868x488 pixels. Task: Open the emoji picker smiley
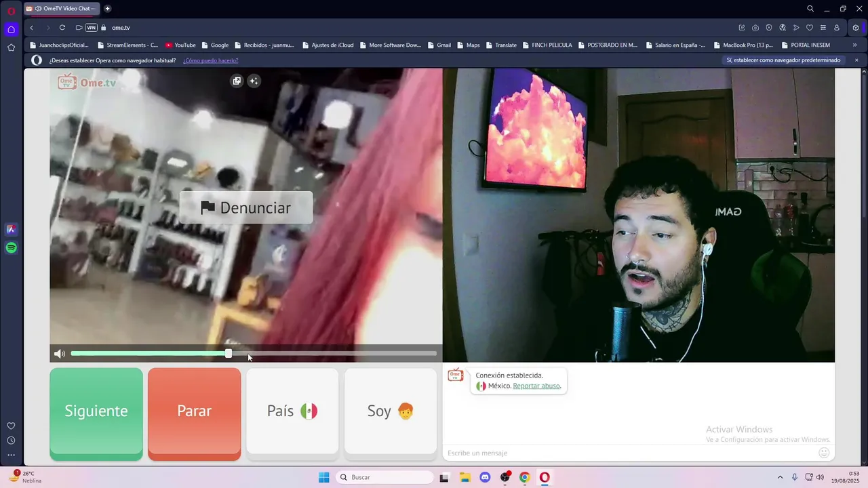(x=825, y=453)
